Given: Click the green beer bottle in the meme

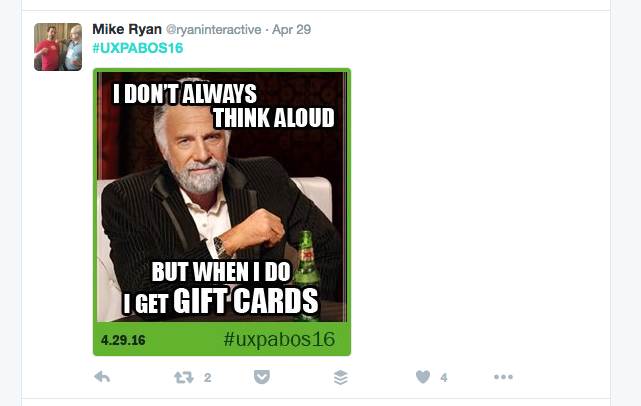Looking at the screenshot, I should pyautogui.click(x=307, y=274).
